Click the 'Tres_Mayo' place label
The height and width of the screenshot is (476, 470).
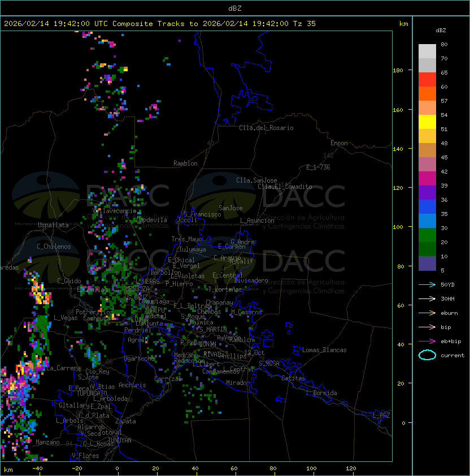[x=186, y=239]
